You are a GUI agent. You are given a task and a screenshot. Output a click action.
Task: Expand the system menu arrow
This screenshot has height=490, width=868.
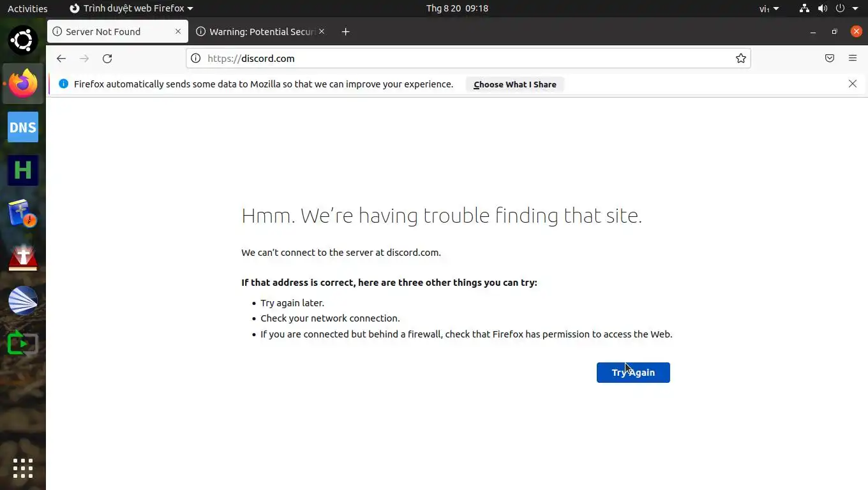[x=855, y=8]
